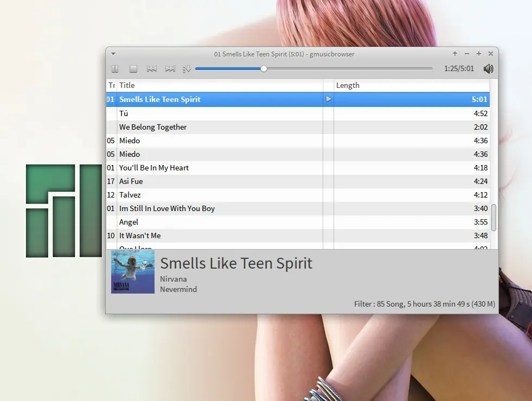Sort by the Length column header

[x=412, y=85]
